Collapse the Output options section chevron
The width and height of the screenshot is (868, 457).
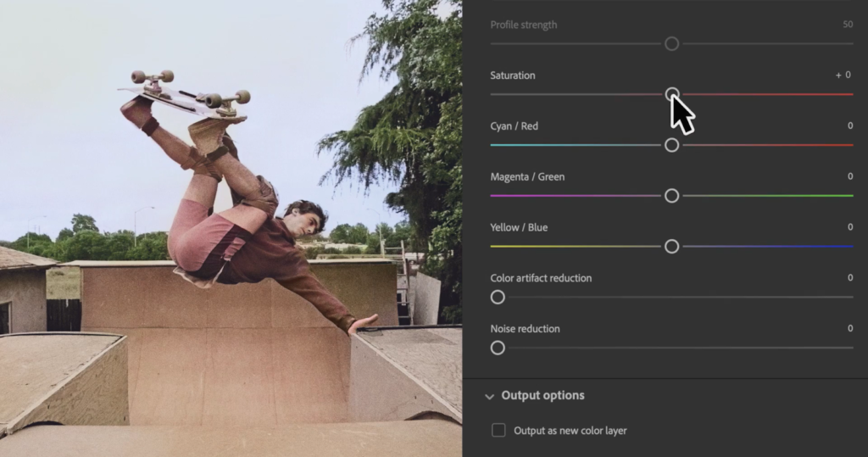(489, 396)
